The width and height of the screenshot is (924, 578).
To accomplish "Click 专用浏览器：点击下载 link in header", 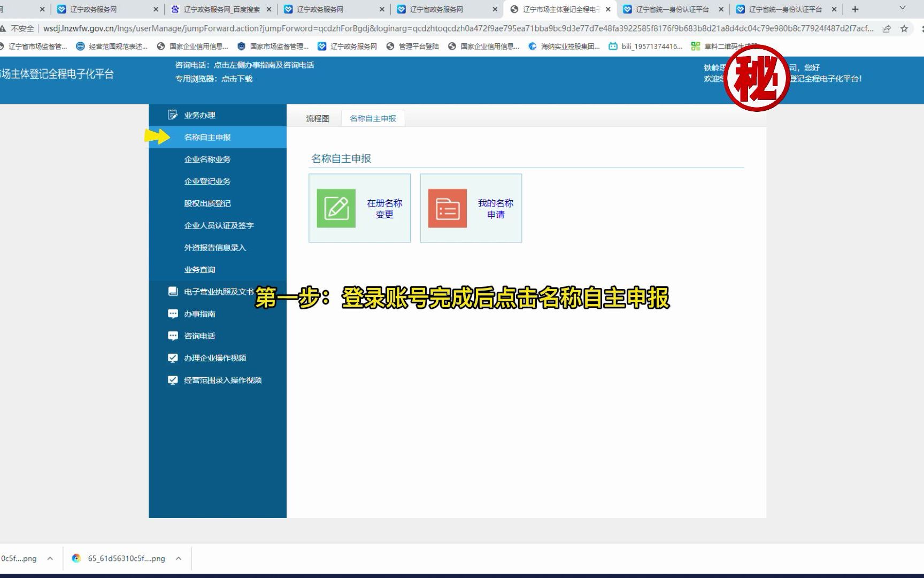I will 214,79.
